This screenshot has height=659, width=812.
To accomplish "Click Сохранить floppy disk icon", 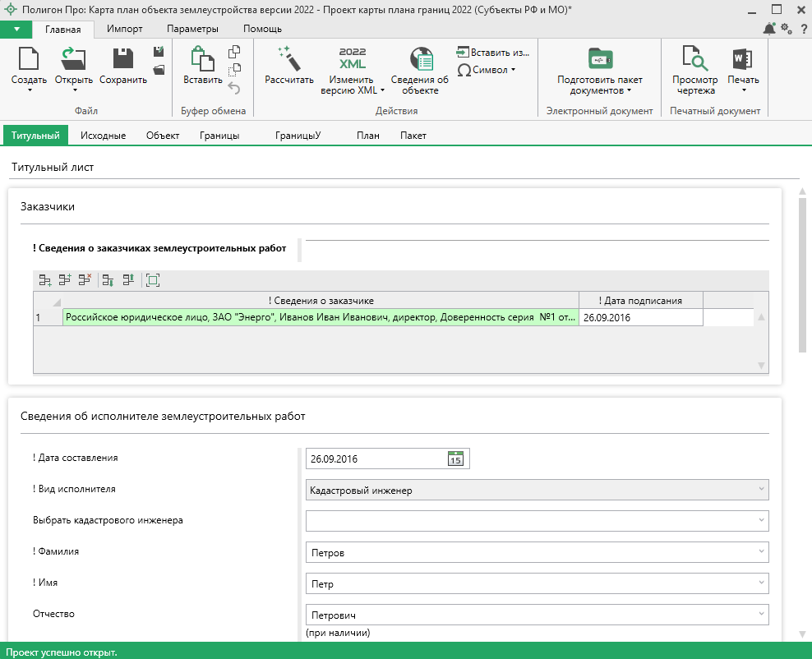I will point(123,59).
